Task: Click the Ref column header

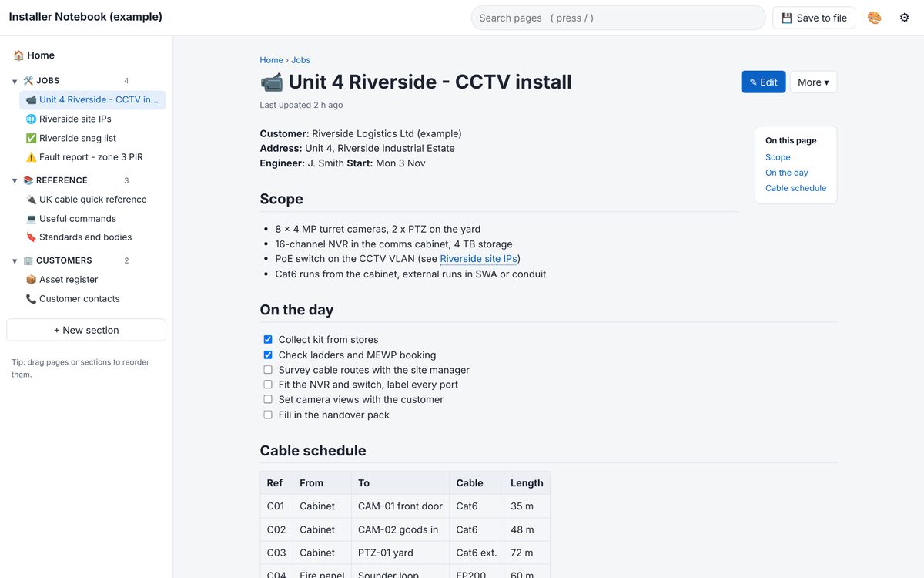Action: [276, 483]
